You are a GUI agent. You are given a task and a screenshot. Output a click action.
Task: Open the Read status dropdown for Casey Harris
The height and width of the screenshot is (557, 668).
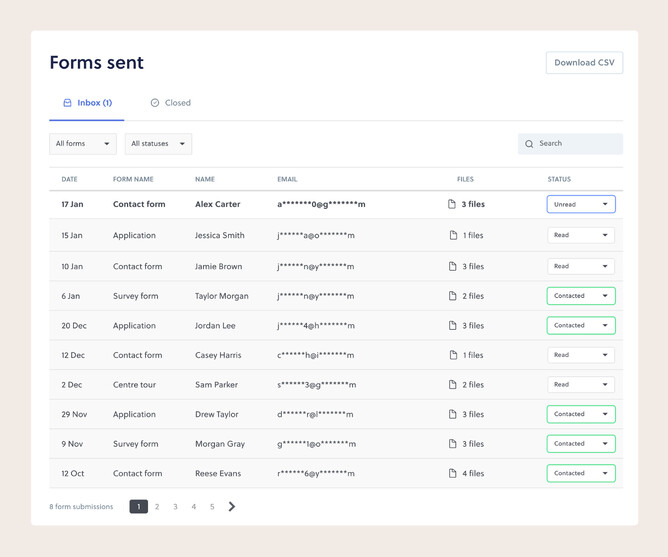tap(580, 355)
